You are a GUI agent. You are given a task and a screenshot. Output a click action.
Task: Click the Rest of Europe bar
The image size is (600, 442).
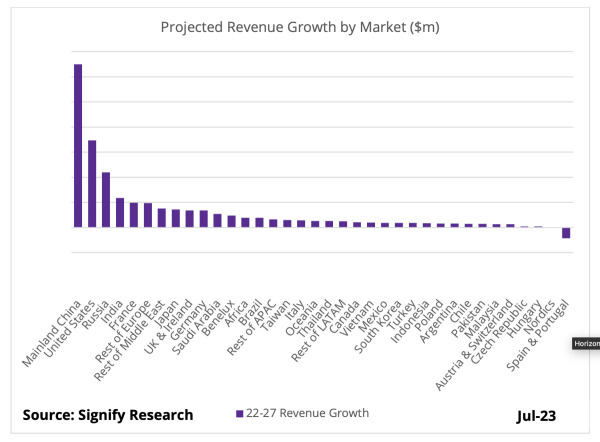[x=148, y=215]
